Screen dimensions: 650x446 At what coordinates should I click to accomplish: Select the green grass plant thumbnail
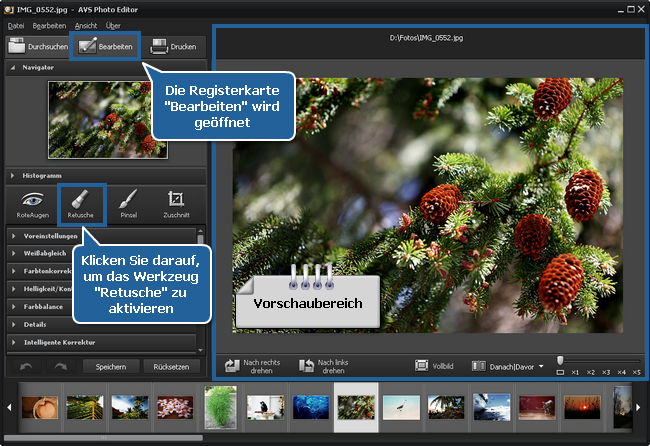[x=221, y=407]
